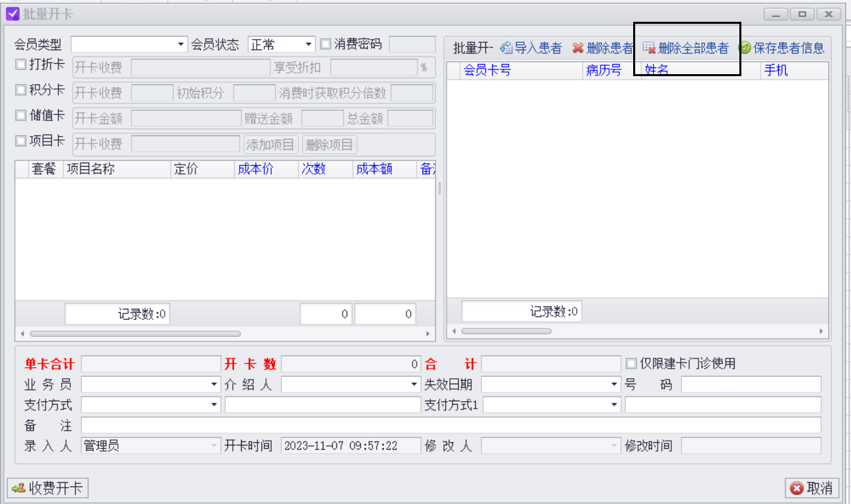Check 仅限建卡门诊使用 option
The width and height of the screenshot is (851, 504).
point(631,363)
